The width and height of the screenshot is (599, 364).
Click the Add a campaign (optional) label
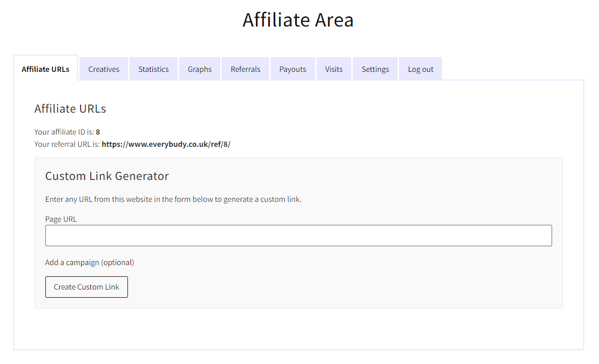[90, 263]
